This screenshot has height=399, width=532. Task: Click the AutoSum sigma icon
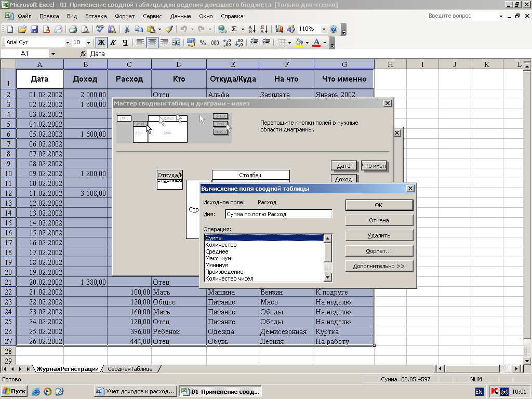click(234, 29)
